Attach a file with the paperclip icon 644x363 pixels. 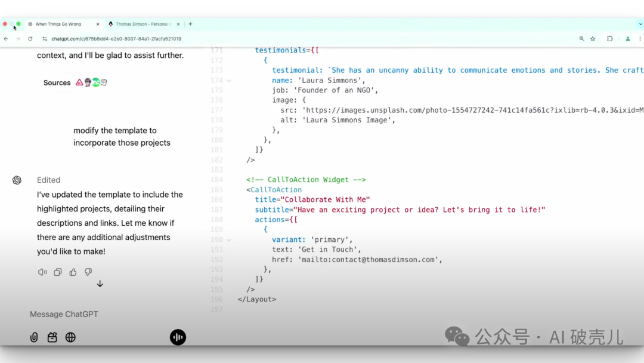coord(34,337)
